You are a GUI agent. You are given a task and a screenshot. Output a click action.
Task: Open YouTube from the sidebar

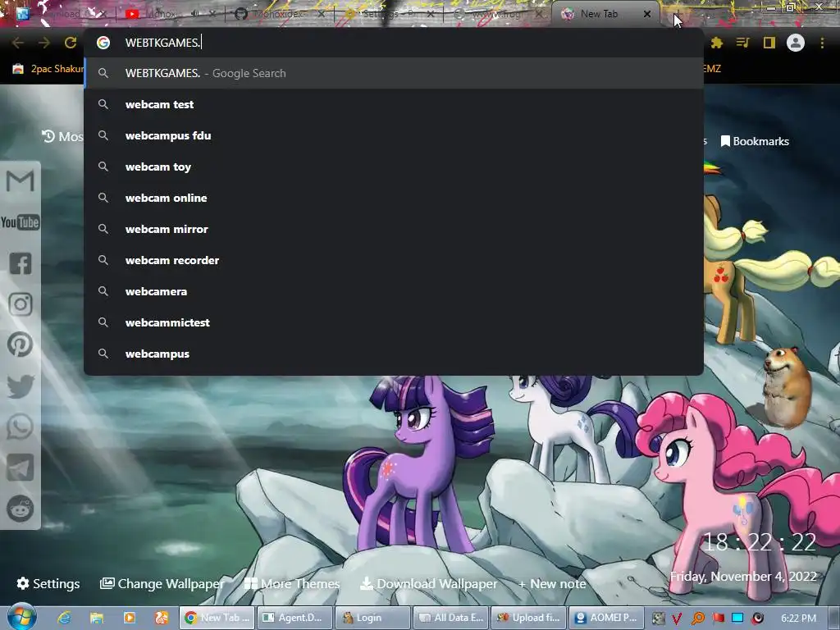tap(21, 222)
